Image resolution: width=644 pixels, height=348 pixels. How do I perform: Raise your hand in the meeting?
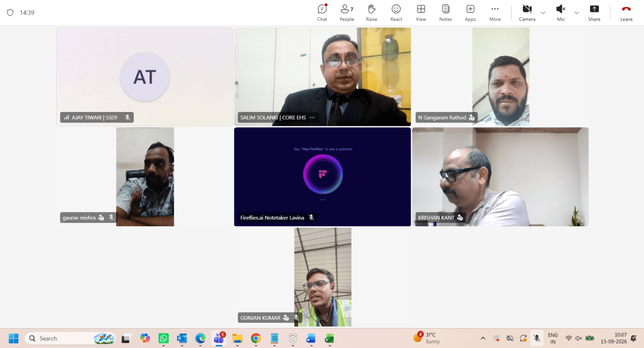(x=371, y=13)
